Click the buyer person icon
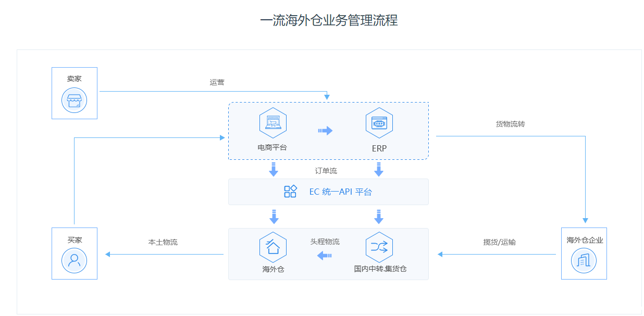This screenshot has height=316, width=644. 74,261
